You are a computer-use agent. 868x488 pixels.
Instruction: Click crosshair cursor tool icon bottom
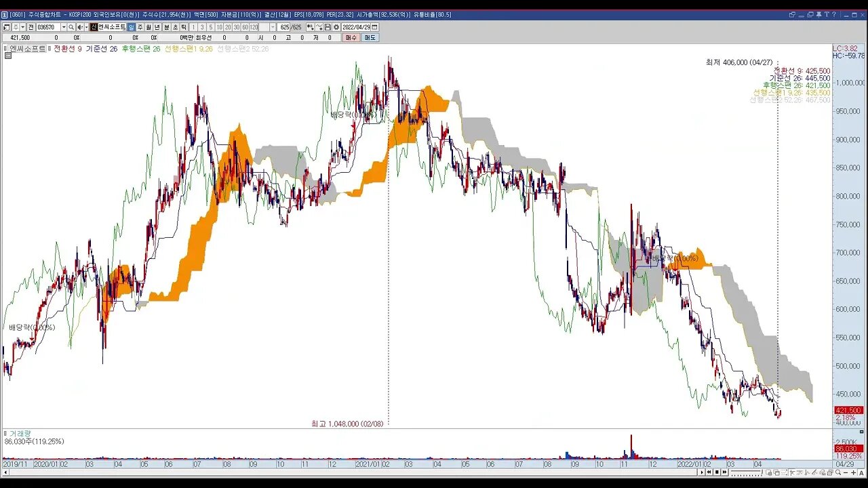791,472
